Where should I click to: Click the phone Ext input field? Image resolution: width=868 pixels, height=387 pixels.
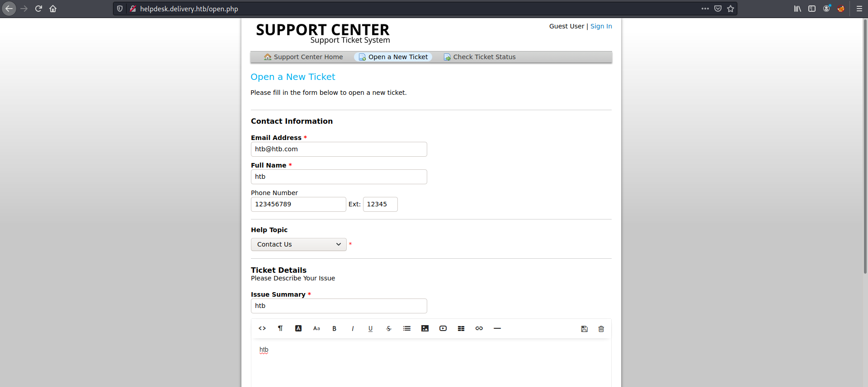[x=380, y=205]
